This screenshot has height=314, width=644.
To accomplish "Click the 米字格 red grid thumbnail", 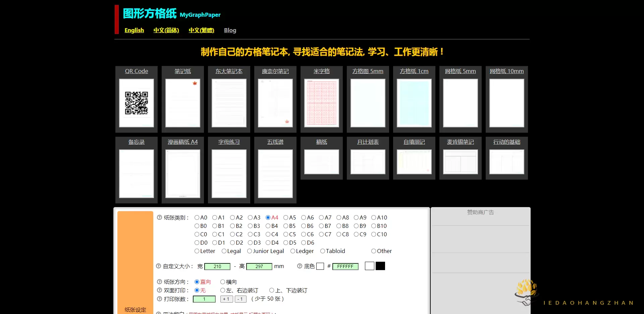I will pyautogui.click(x=321, y=103).
